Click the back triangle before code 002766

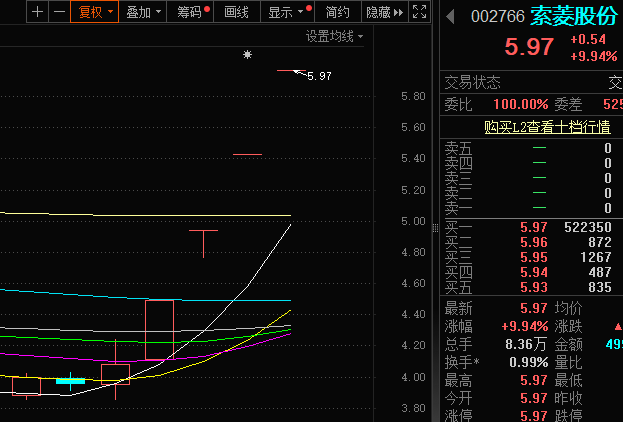coord(451,16)
